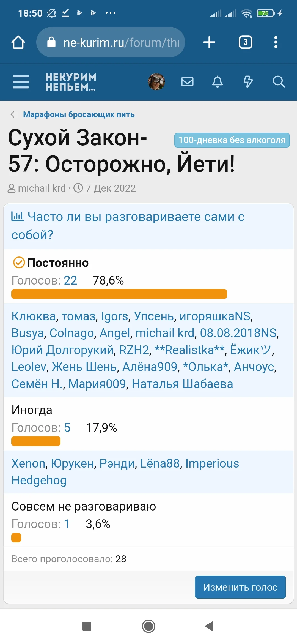Show voters by clicking '22' link
Image resolution: width=297 pixels, height=644 pixels.
coord(70,281)
